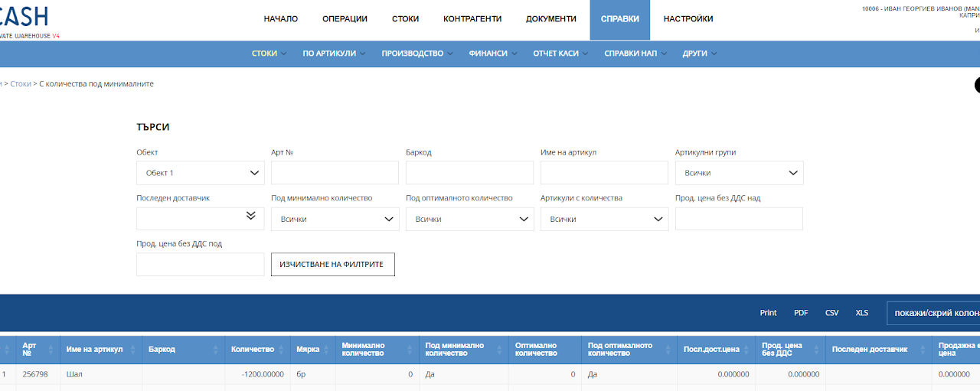Export the table as PDF

[x=801, y=313]
